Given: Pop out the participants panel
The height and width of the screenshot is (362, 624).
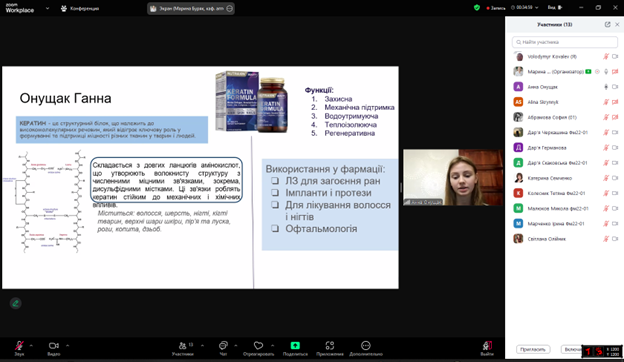Looking at the screenshot, I should point(607,24).
